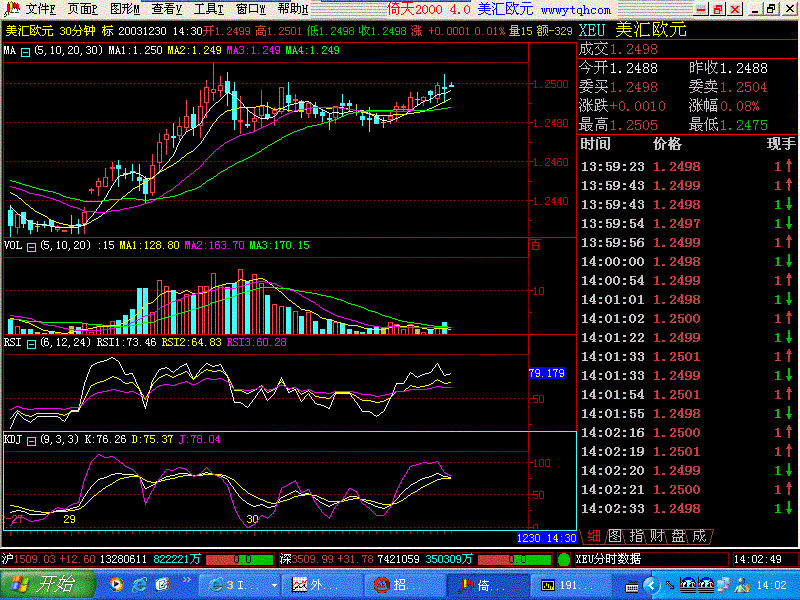Click the XEU symbol code in quote panel

(x=592, y=30)
